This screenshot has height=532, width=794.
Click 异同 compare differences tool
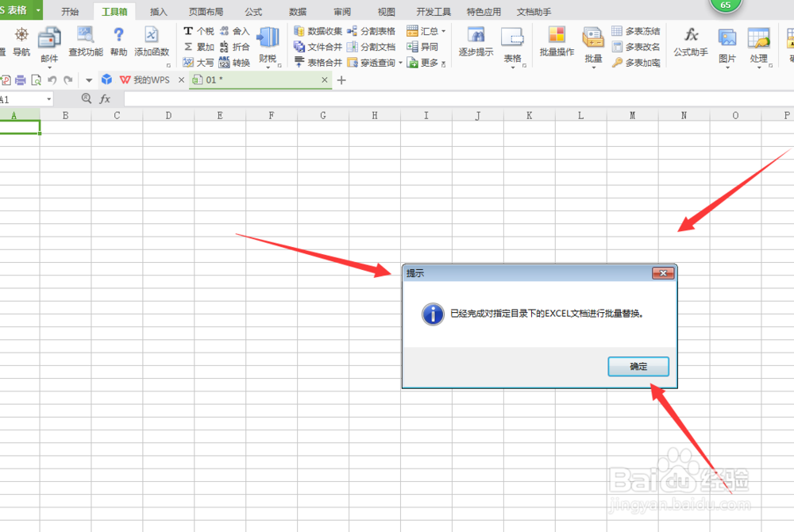coord(422,47)
